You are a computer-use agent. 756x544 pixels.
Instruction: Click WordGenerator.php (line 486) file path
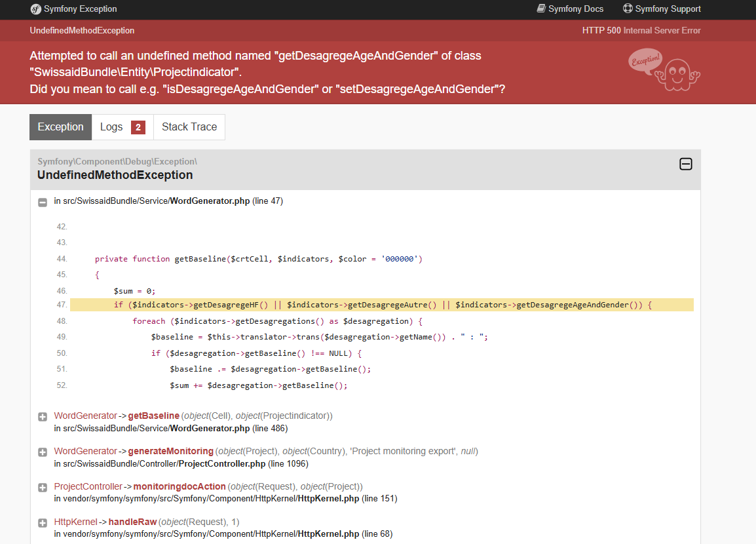(171, 428)
